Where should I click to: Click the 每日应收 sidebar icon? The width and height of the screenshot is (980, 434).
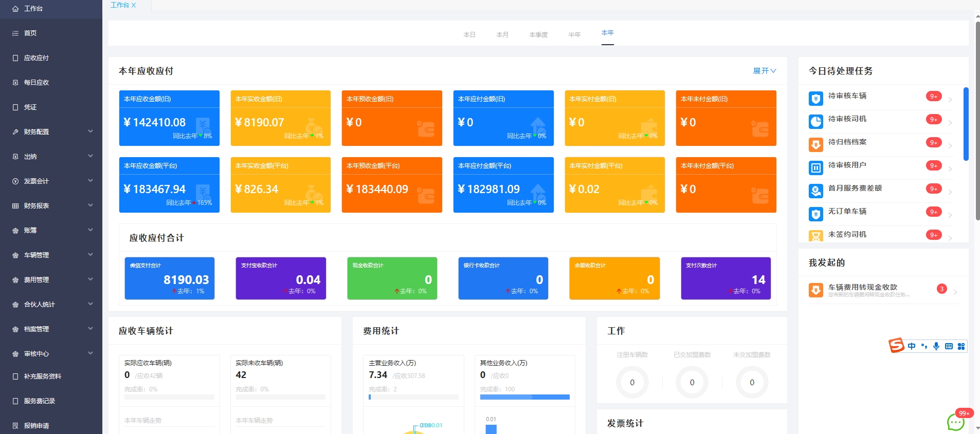point(15,83)
